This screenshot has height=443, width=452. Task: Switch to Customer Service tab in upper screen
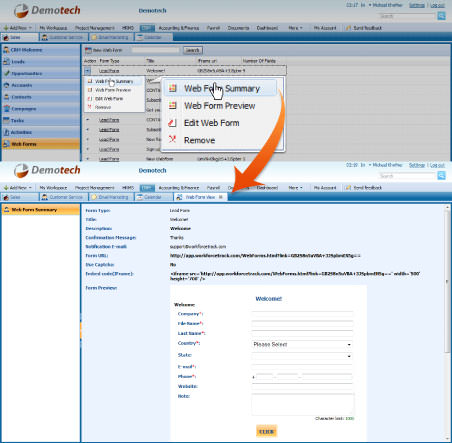[63, 37]
